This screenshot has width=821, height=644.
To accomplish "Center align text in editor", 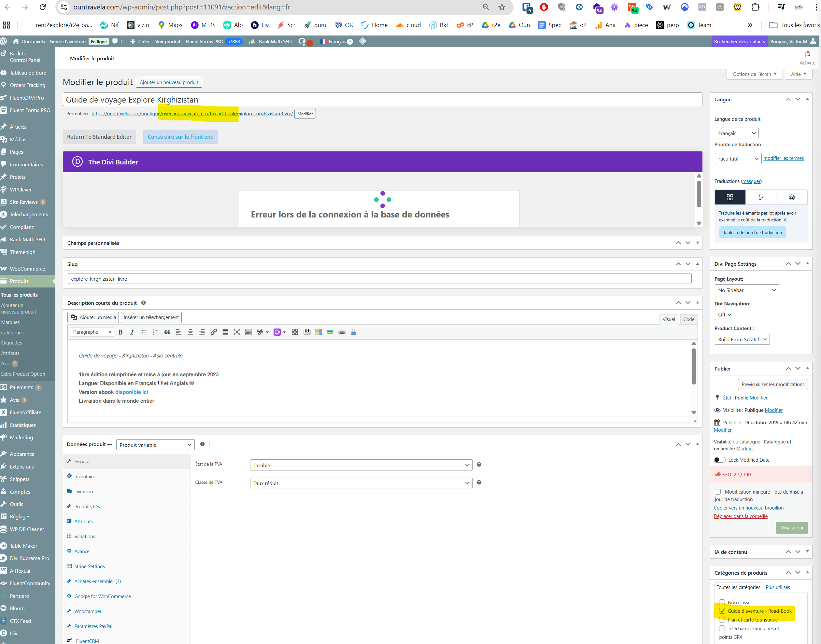I will pos(190,332).
